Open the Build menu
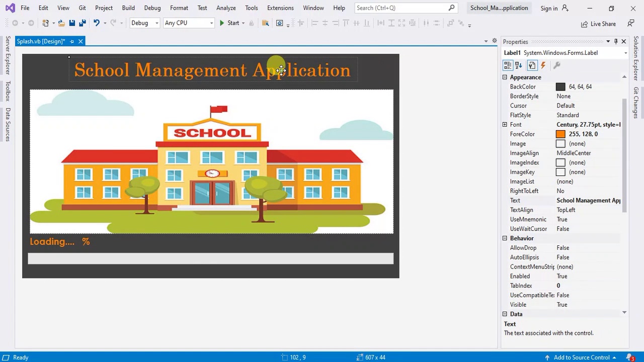Viewport: 644px width, 362px height. [x=128, y=8]
